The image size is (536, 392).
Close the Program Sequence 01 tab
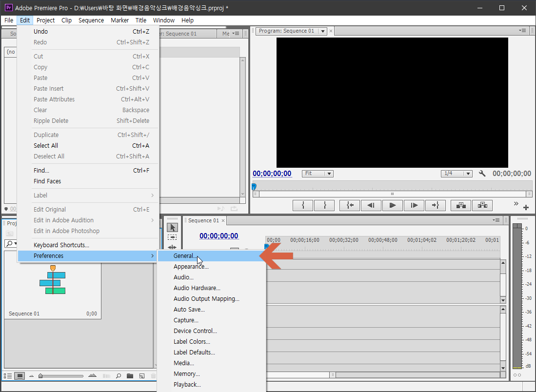(x=331, y=31)
